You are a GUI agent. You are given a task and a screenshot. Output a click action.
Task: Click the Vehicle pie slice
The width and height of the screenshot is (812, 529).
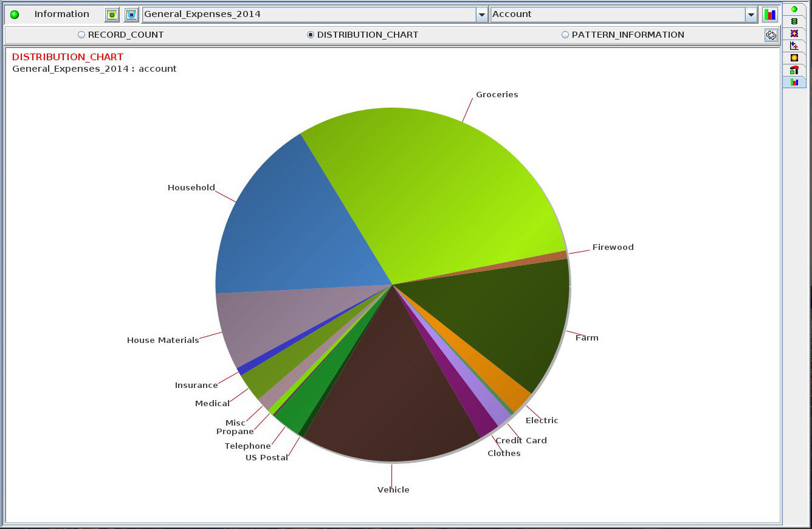(x=392, y=395)
